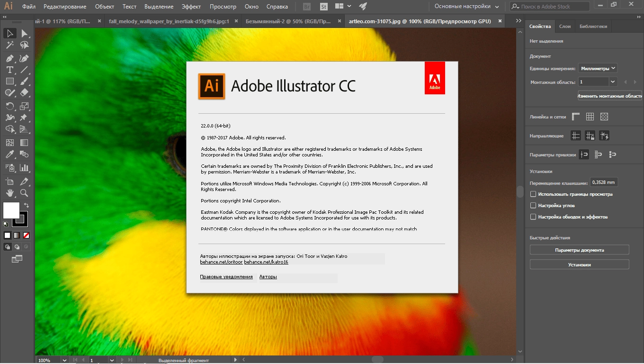Image resolution: width=644 pixels, height=364 pixels.
Task: Select the Blend tool
Action: point(24,154)
